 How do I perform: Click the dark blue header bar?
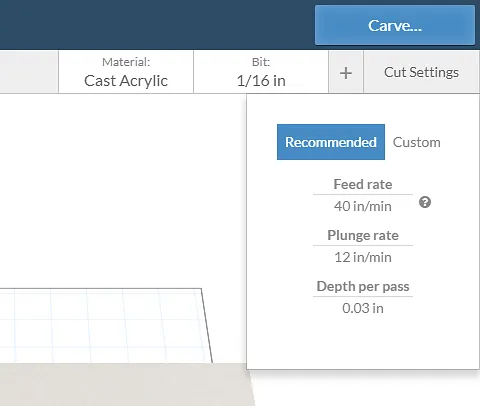point(157,25)
